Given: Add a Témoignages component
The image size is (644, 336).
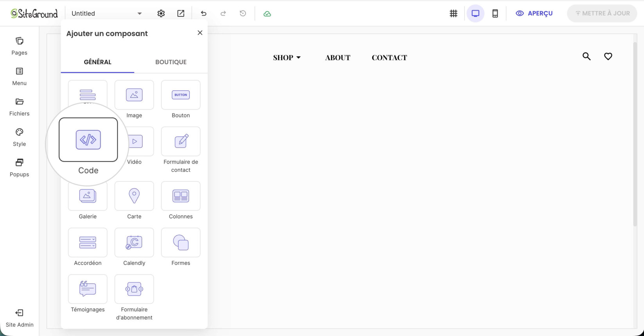Looking at the screenshot, I should click(x=88, y=289).
